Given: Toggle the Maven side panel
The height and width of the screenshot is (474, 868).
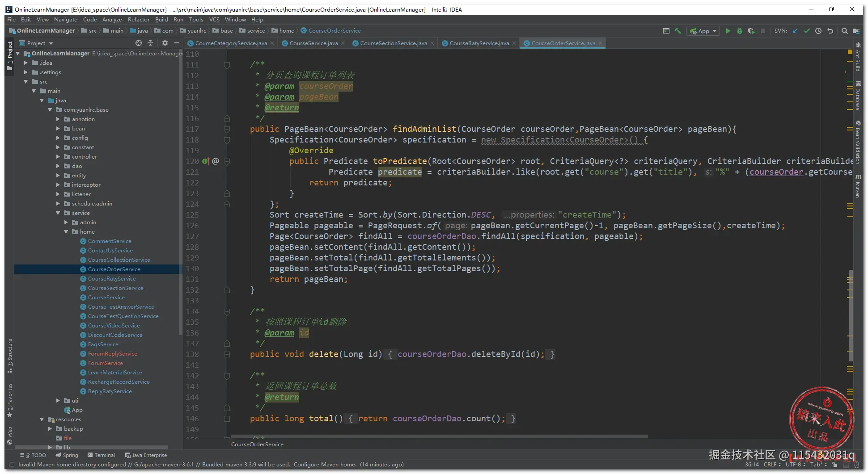Looking at the screenshot, I should tap(858, 186).
